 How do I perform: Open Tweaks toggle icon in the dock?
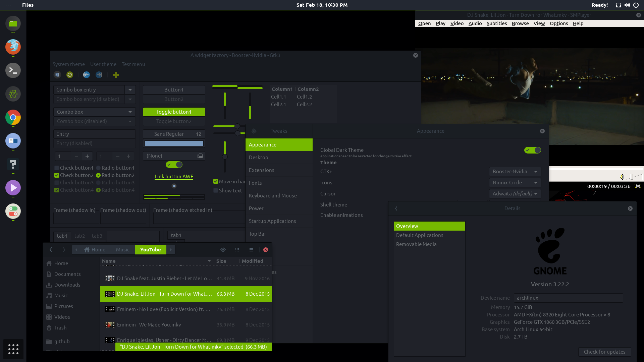point(13,211)
